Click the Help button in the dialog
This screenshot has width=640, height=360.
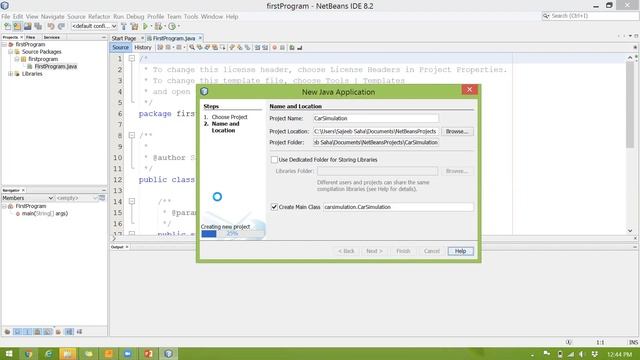tap(460, 251)
